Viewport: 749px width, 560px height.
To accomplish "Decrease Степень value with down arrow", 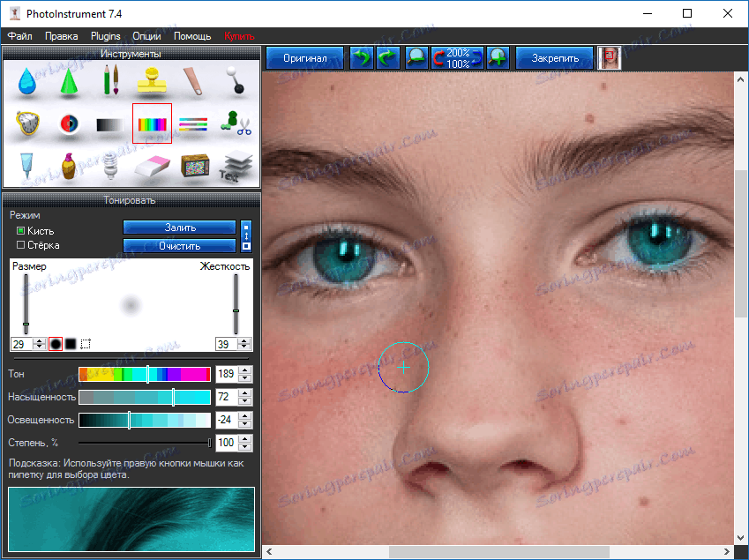I will (245, 446).
